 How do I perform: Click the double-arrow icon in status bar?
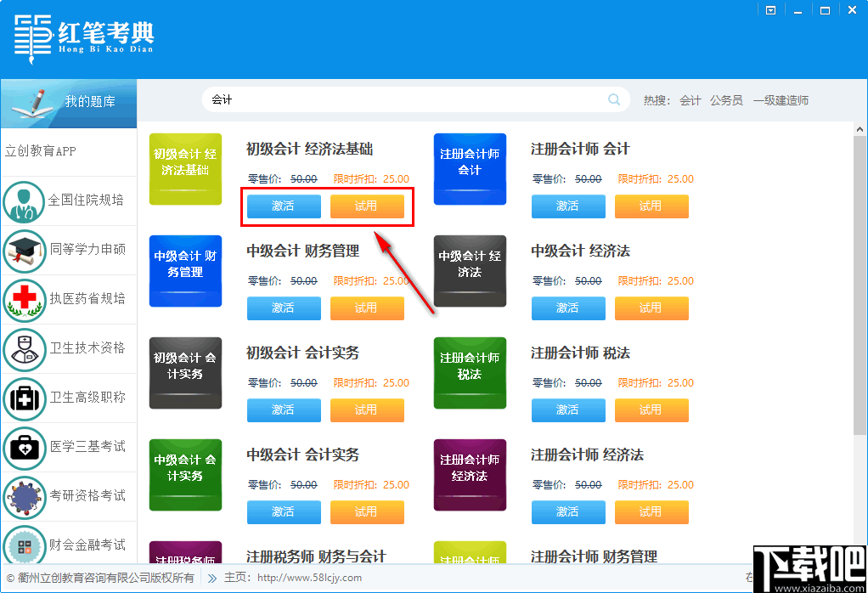point(212,578)
